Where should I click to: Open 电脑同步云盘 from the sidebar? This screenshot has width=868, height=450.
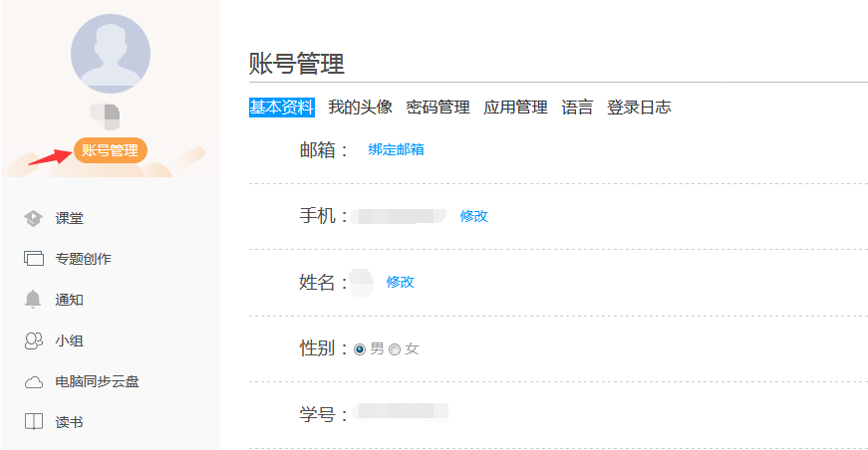(97, 381)
